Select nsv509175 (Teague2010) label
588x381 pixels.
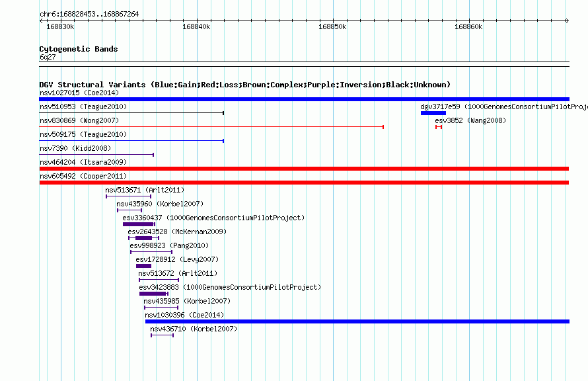click(x=83, y=134)
